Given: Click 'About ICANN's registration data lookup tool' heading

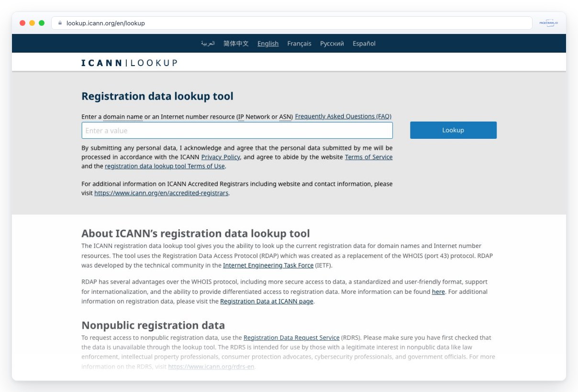Looking at the screenshot, I should (x=196, y=234).
